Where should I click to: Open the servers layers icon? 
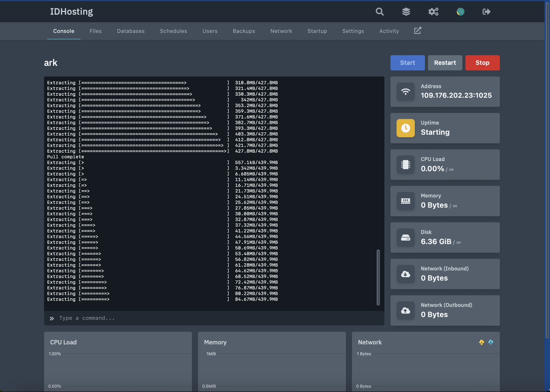click(x=406, y=12)
